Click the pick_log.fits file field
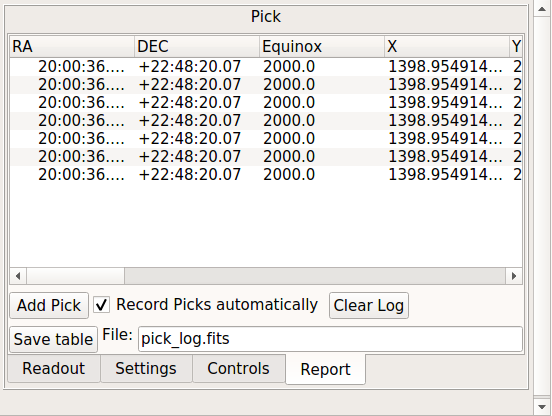Screen dimensions: 552x416 [330, 339]
